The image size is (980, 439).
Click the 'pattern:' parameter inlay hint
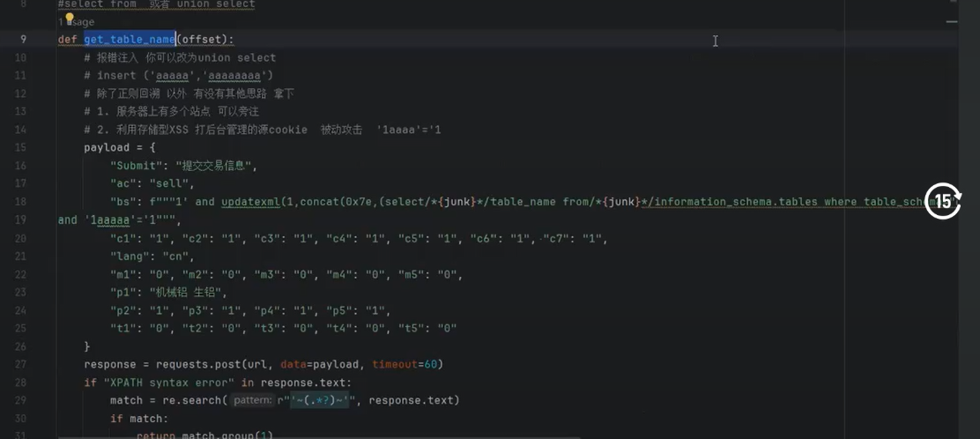coord(253,400)
